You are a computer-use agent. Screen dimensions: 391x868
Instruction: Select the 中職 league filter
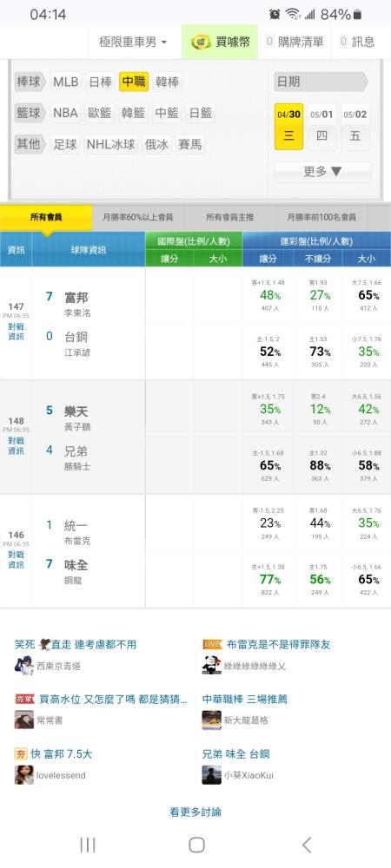[134, 82]
